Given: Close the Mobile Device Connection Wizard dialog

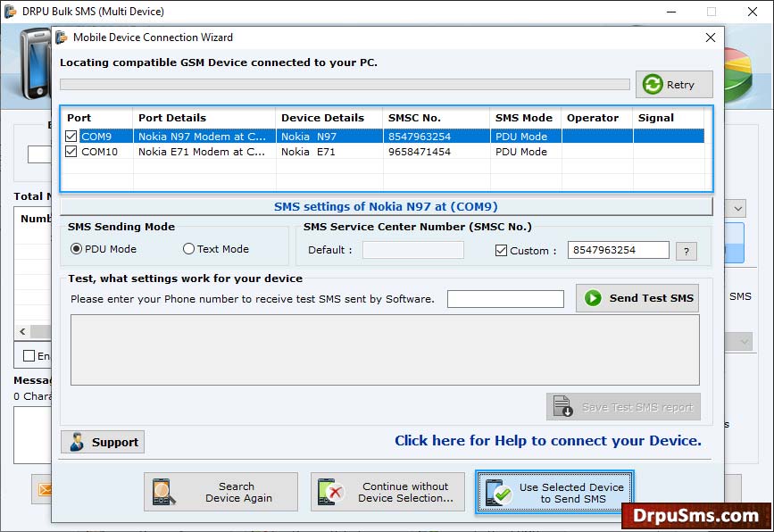Looking at the screenshot, I should [x=711, y=37].
